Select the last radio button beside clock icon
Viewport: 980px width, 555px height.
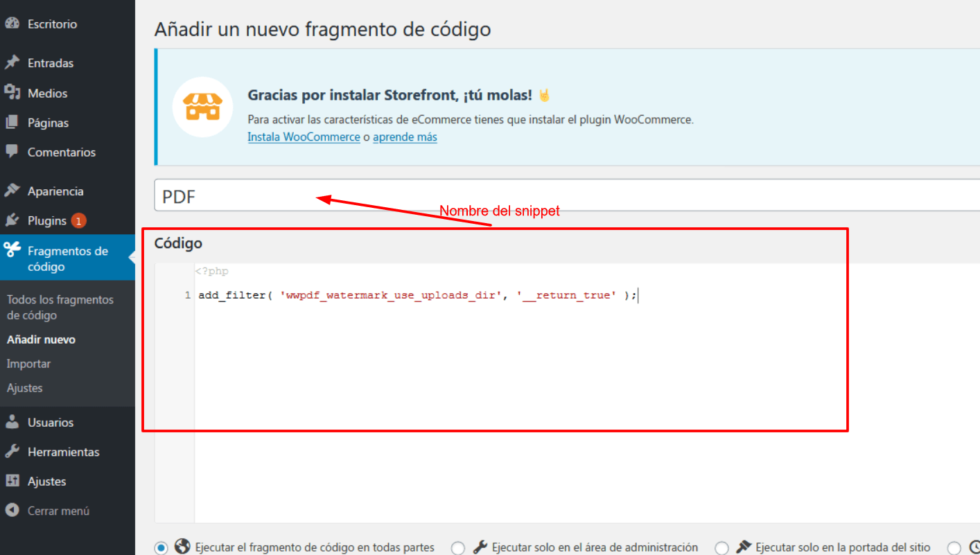coord(954,547)
